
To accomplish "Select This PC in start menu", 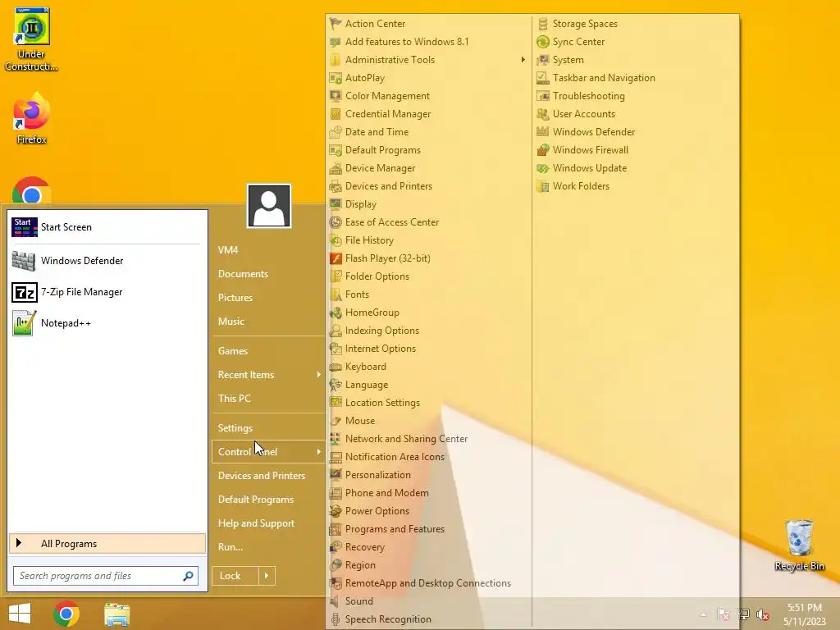I will tap(234, 399).
